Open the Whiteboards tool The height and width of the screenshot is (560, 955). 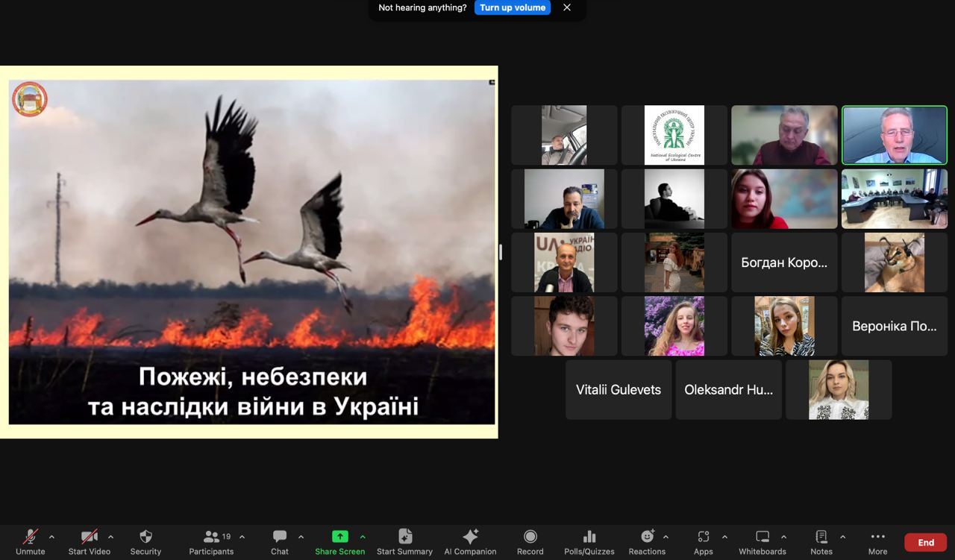(762, 541)
